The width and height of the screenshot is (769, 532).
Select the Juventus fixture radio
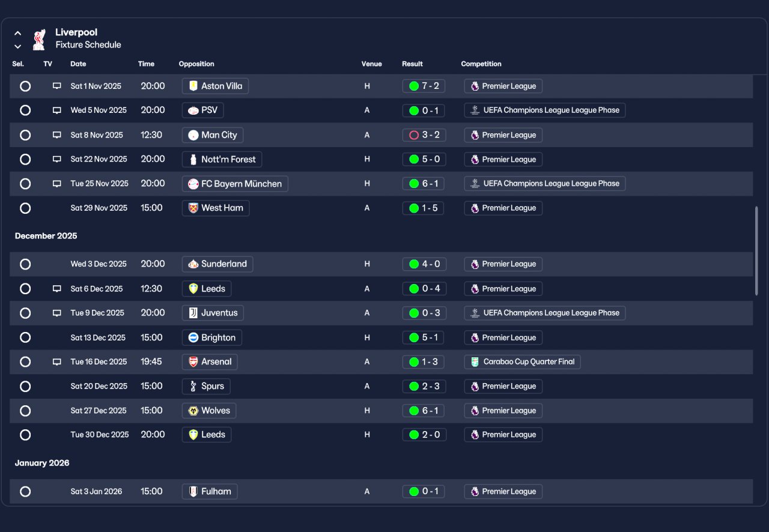(25, 313)
